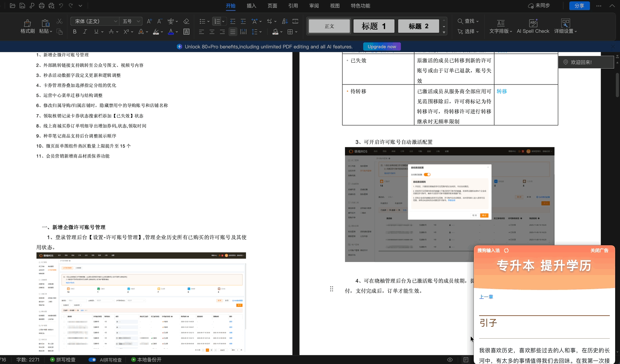Select the 字符边框 (character border) icon
This screenshot has width=620, height=364.
(186, 32)
